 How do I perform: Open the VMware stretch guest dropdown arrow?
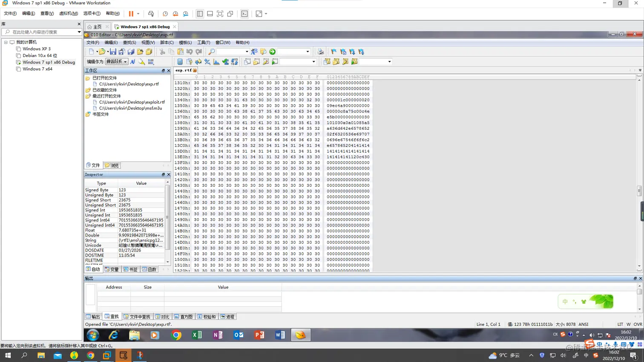point(266,14)
